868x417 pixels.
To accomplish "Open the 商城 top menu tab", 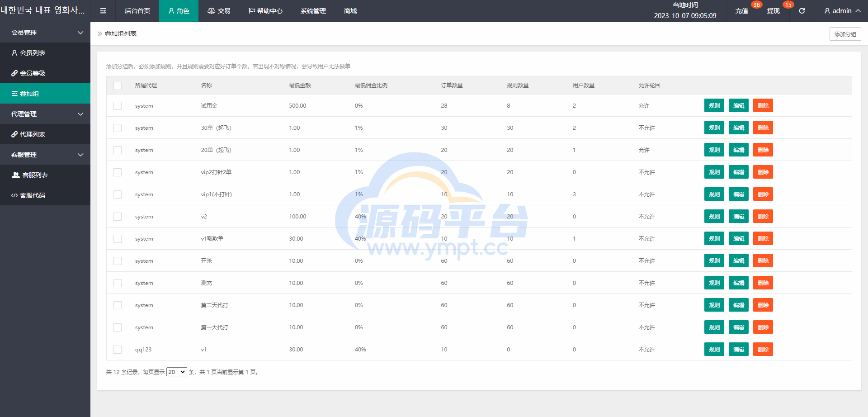I will click(x=350, y=11).
